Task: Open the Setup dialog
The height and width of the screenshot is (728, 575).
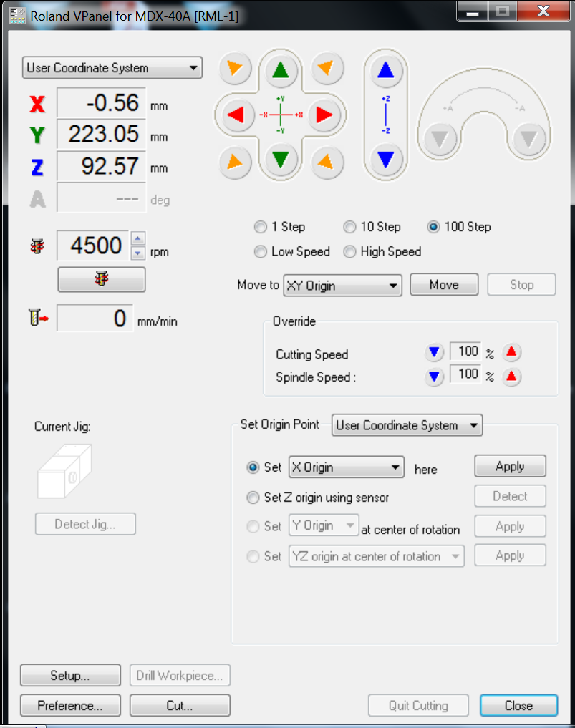Action: (70, 676)
